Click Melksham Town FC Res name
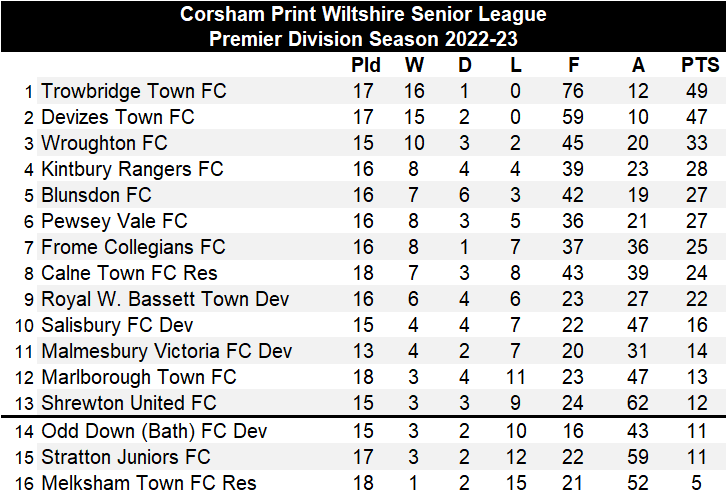 click(x=148, y=483)
